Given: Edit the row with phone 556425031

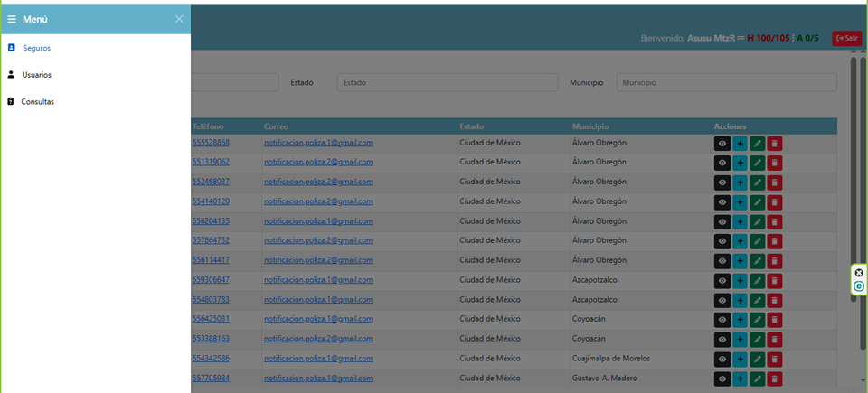Looking at the screenshot, I should click(757, 320).
